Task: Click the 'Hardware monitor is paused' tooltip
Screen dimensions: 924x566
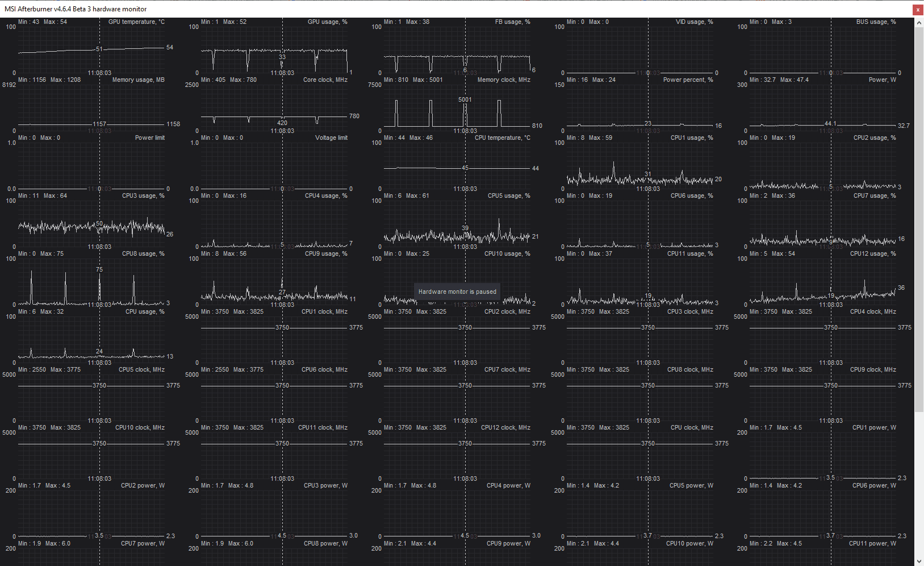Action: pyautogui.click(x=457, y=292)
